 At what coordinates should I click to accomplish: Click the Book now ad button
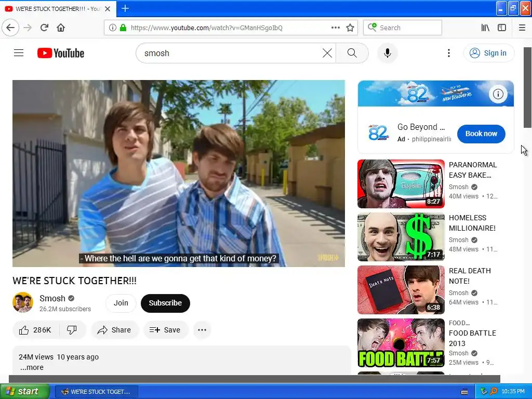point(481,134)
